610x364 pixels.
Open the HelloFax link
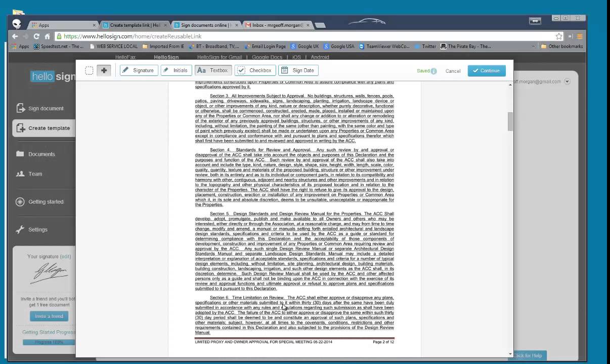125,58
